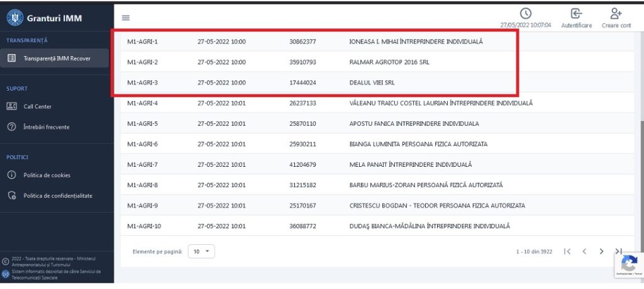
Task: Open Politica de confidențialitate page
Action: pyautogui.click(x=57, y=196)
